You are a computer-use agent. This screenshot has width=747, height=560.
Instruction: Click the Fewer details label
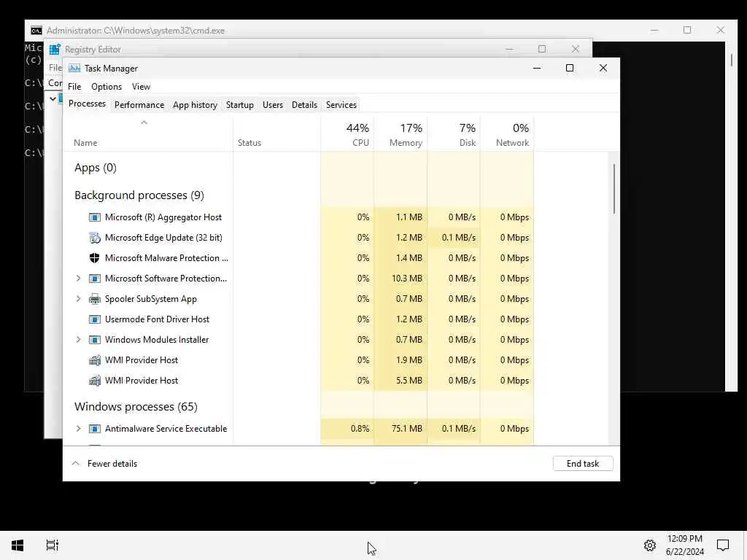point(112,463)
